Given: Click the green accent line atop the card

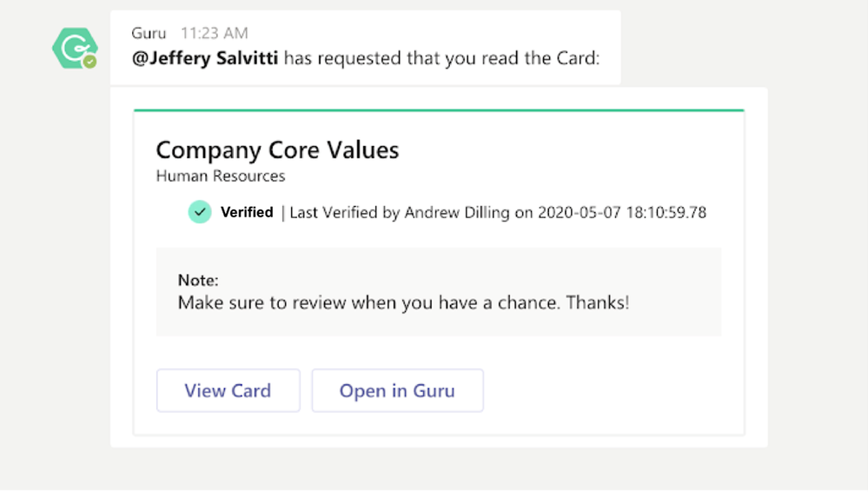Looking at the screenshot, I should [x=439, y=110].
